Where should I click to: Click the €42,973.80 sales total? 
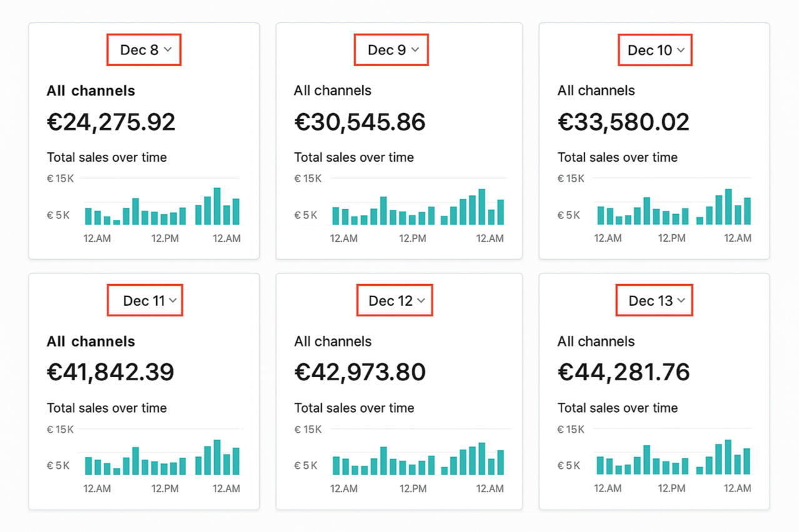(360, 372)
